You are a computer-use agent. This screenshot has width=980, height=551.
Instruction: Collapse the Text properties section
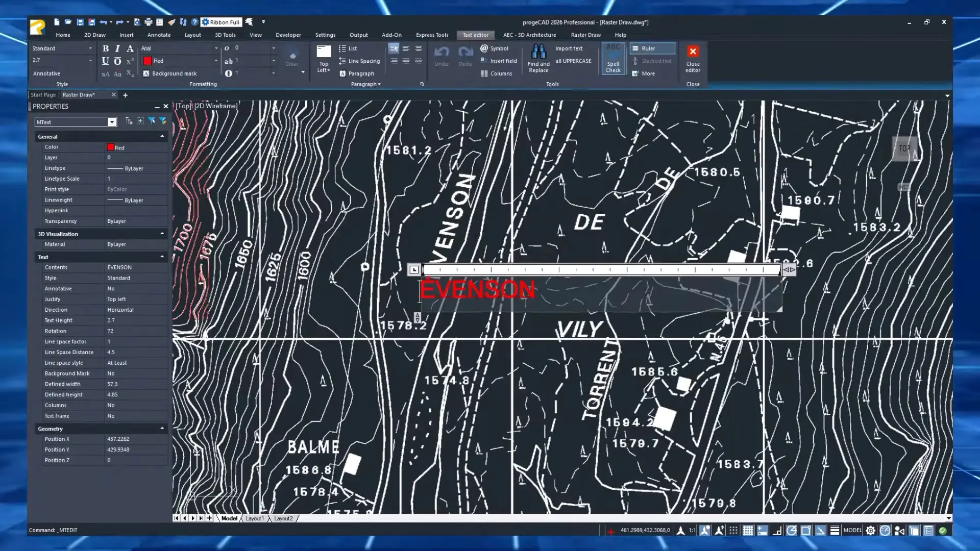click(x=162, y=257)
